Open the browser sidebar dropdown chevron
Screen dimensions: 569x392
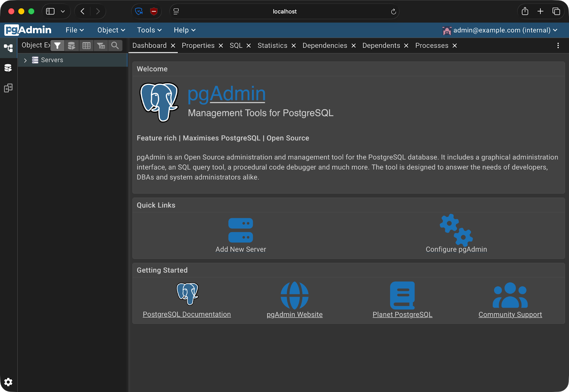pos(63,11)
